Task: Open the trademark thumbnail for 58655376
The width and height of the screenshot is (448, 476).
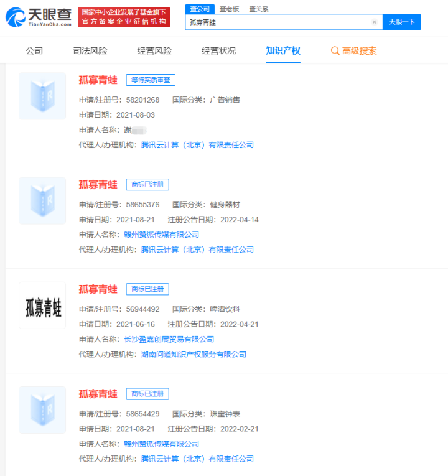Action: (x=42, y=200)
